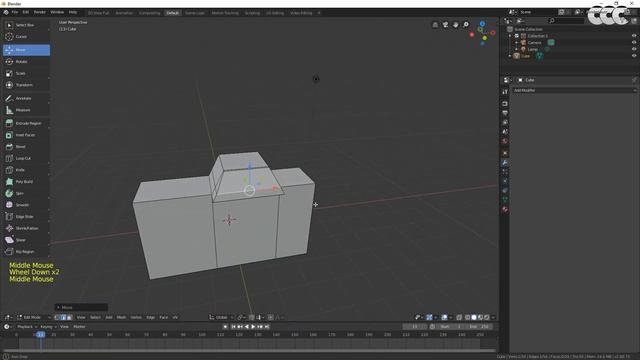Open the Window menu
Image resolution: width=640 pixels, height=360 pixels.
tap(57, 13)
